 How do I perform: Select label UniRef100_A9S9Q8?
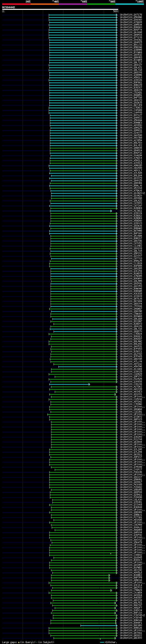pyautogui.click(x=131, y=198)
